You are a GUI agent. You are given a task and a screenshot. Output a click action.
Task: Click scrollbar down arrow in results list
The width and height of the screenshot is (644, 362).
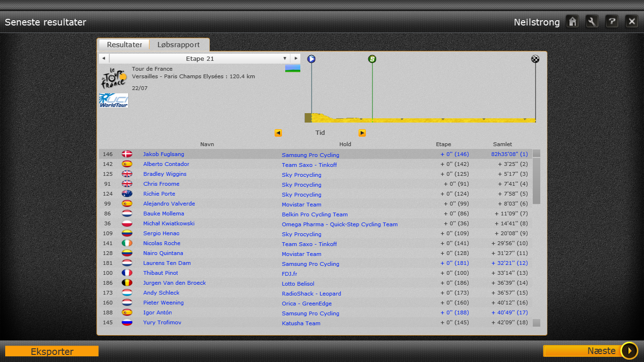537,323
